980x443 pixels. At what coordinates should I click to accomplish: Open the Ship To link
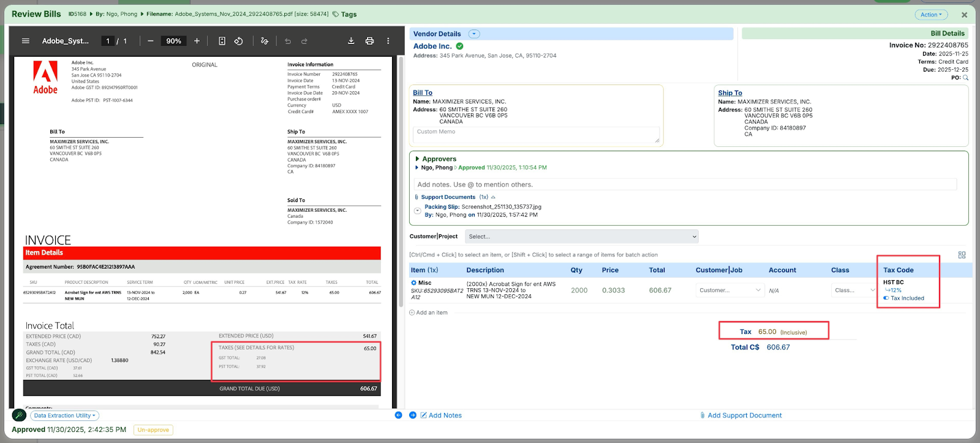[730, 93]
